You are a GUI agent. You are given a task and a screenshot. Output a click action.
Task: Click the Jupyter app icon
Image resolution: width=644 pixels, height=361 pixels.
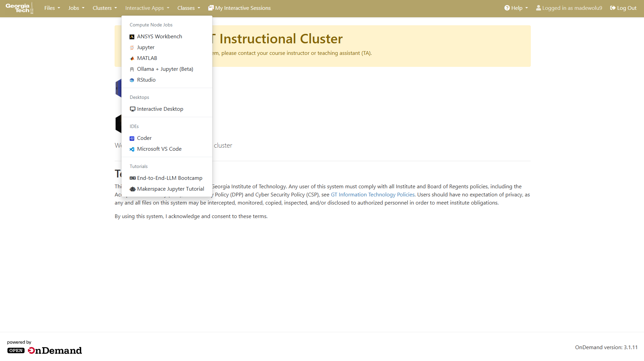tap(132, 48)
